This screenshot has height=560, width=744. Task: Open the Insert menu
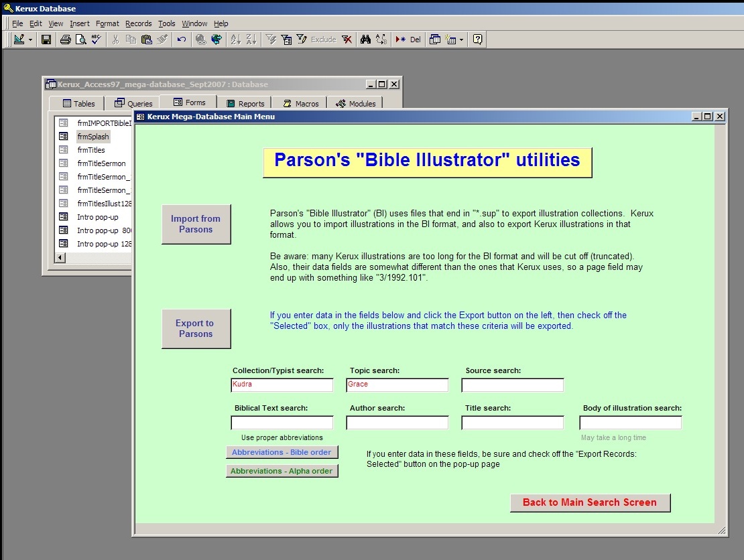(80, 23)
